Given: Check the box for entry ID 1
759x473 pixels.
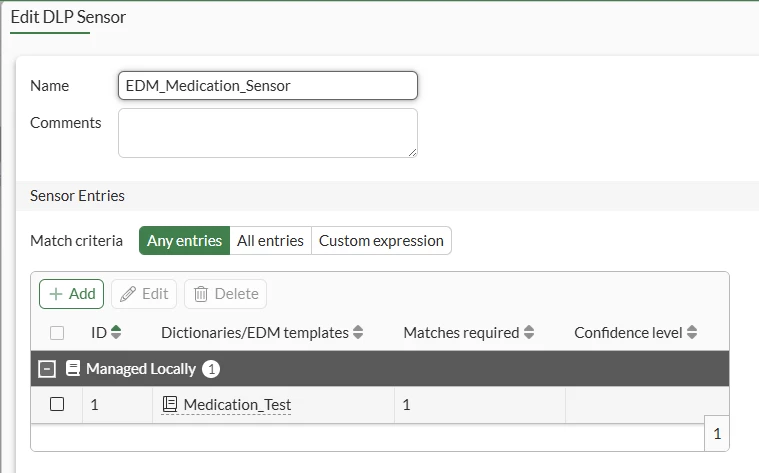Looking at the screenshot, I should 57,404.
